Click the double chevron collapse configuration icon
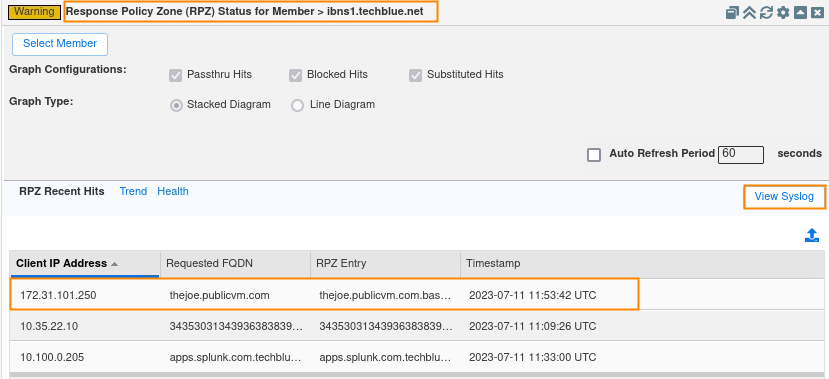Screen dimensions: 829x379 749,12
